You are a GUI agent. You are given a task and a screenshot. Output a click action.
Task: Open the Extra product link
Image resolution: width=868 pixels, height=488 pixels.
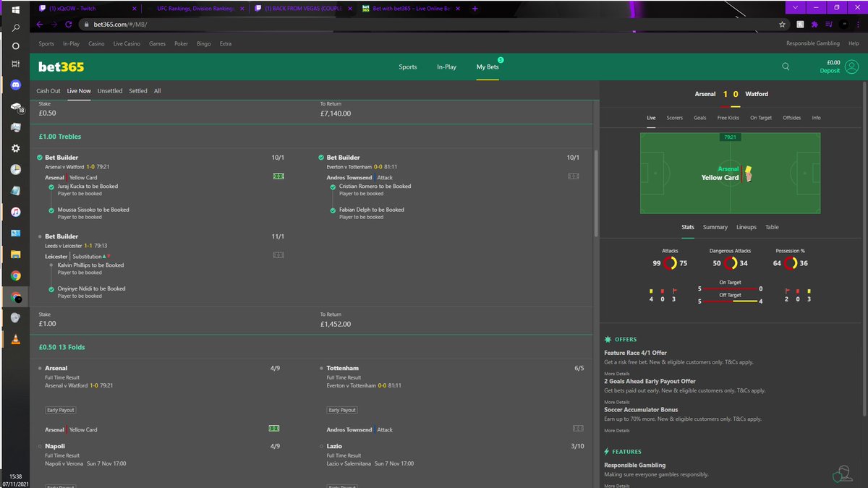click(x=226, y=43)
